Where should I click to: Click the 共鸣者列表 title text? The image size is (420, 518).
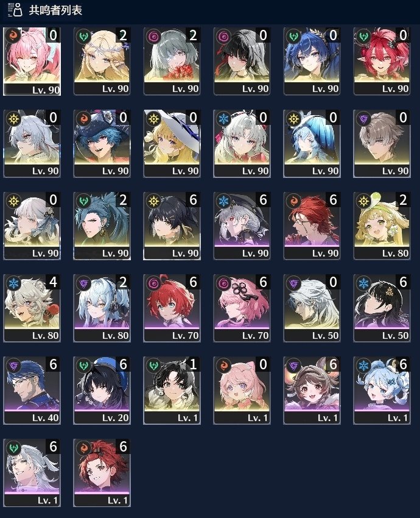coord(55,10)
